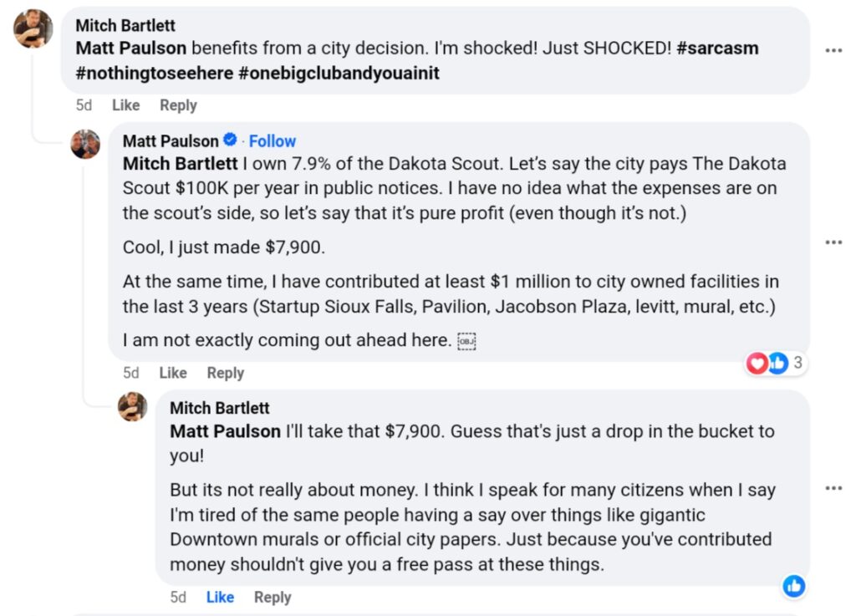This screenshot has height=616, width=856.
Task: Reply to Mitch Bartlett's last comment
Action: [273, 597]
